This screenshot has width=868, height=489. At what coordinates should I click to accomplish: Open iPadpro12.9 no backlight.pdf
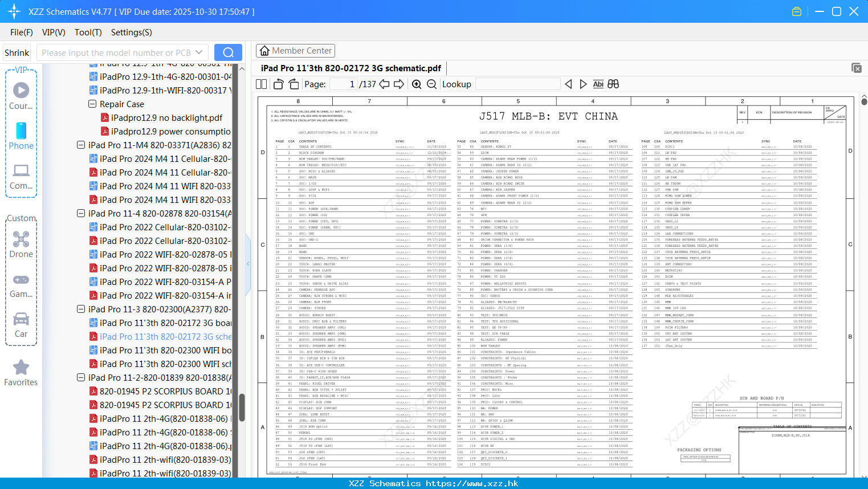pyautogui.click(x=161, y=118)
